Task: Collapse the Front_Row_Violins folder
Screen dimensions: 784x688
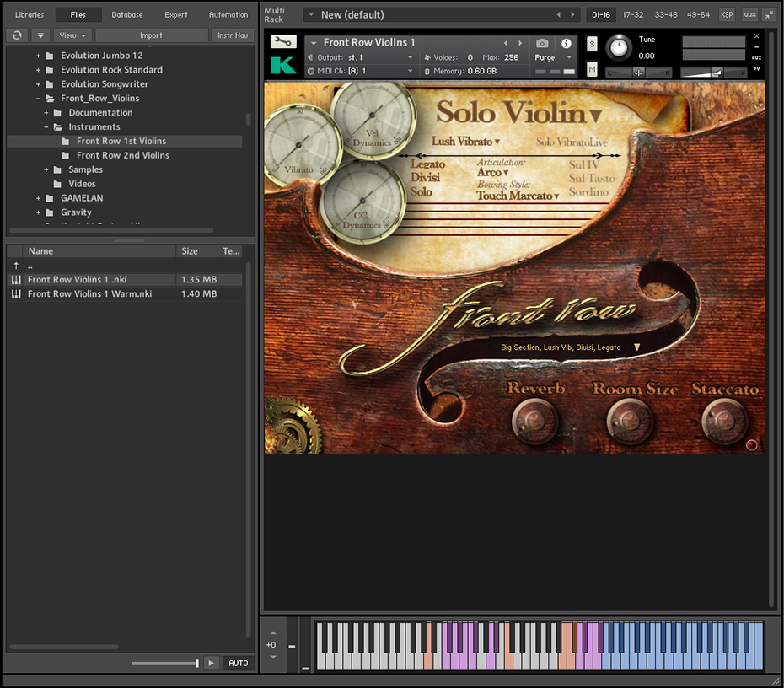Action: [38, 99]
